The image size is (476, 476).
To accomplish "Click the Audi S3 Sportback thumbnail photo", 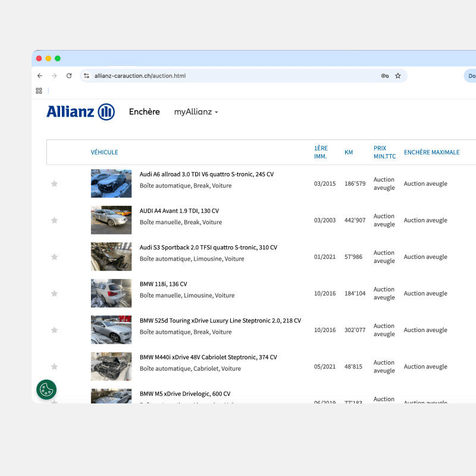I will click(111, 256).
